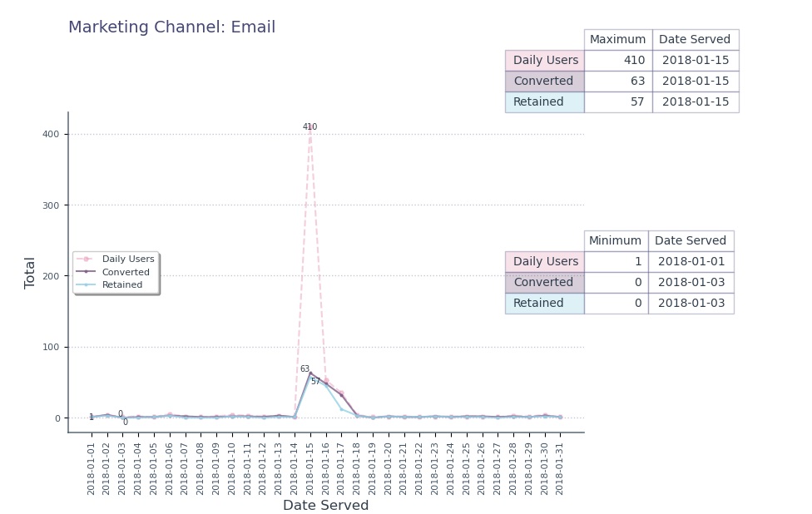
Task: Click the pink swatch beside Daily Users maximum row
Action: [543, 60]
